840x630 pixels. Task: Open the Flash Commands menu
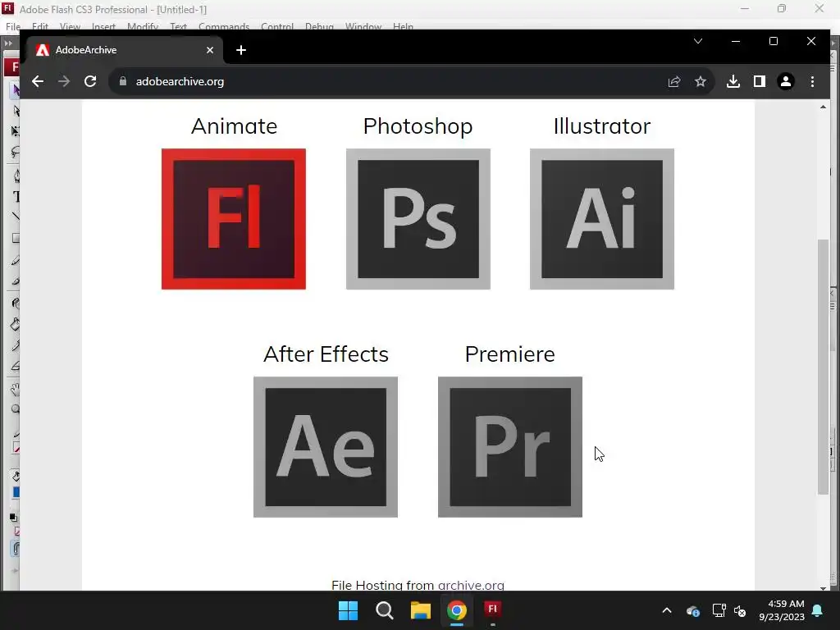(x=224, y=26)
